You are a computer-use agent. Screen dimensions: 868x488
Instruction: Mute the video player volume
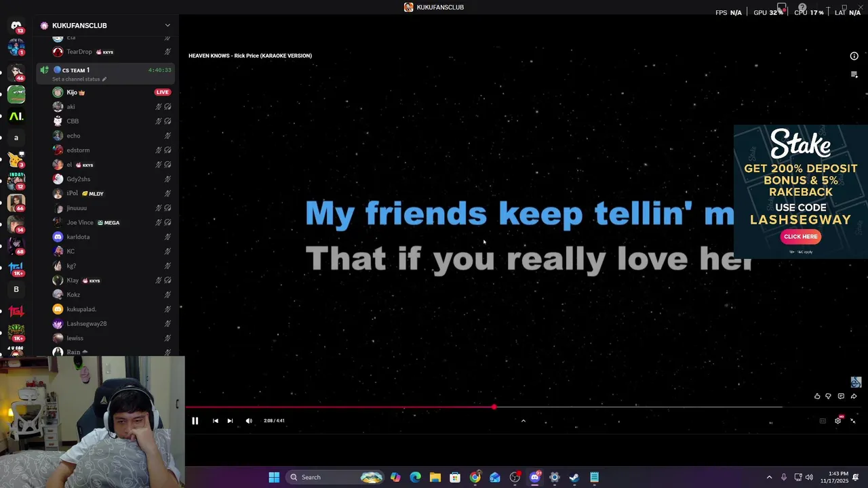point(249,421)
